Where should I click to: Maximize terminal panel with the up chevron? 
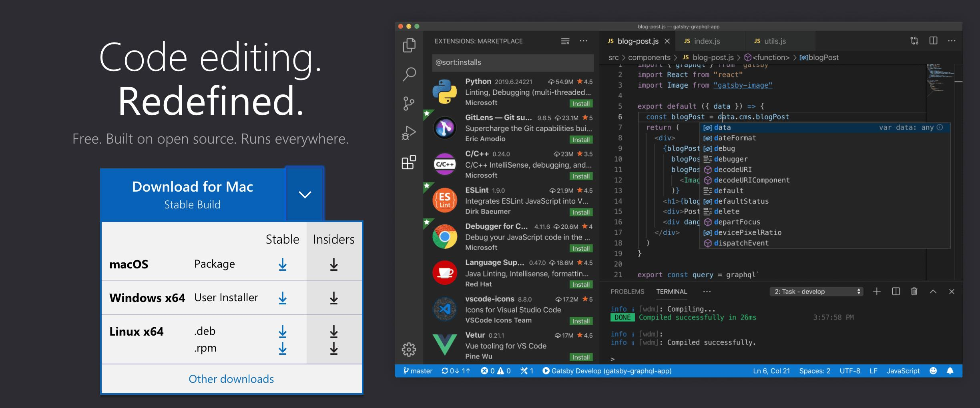pos(933,292)
